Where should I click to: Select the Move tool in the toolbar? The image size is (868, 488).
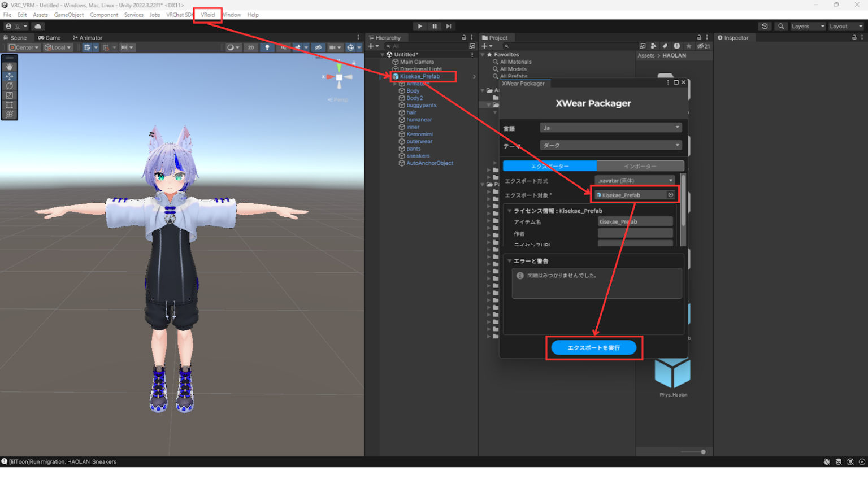tap(9, 76)
